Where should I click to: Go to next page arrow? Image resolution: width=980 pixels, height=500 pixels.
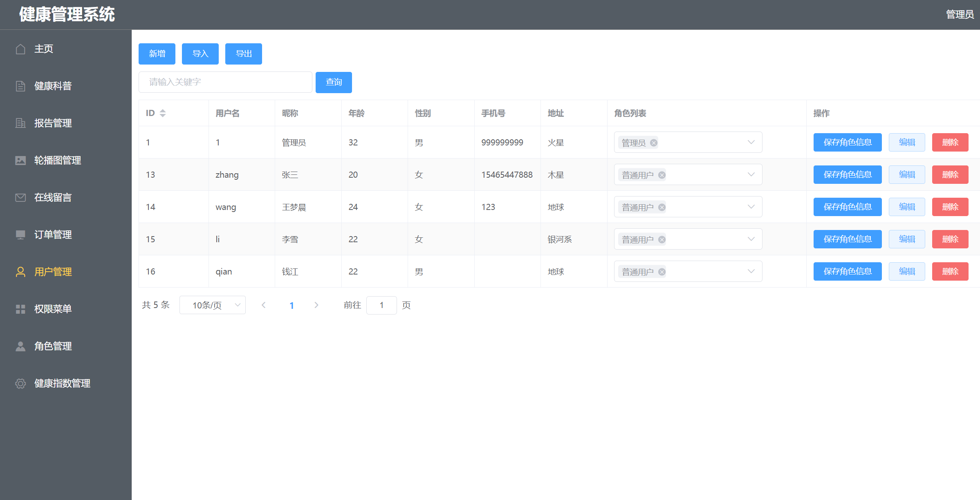click(x=316, y=305)
